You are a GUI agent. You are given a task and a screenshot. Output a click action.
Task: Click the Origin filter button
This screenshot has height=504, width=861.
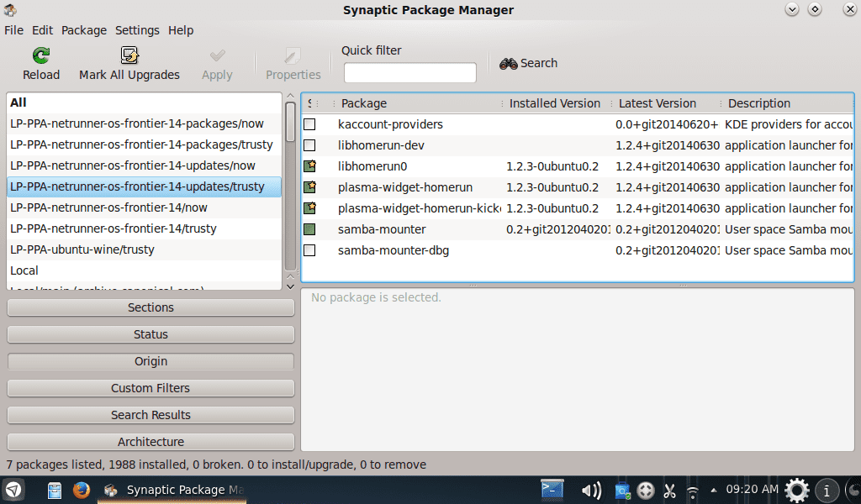tap(151, 361)
